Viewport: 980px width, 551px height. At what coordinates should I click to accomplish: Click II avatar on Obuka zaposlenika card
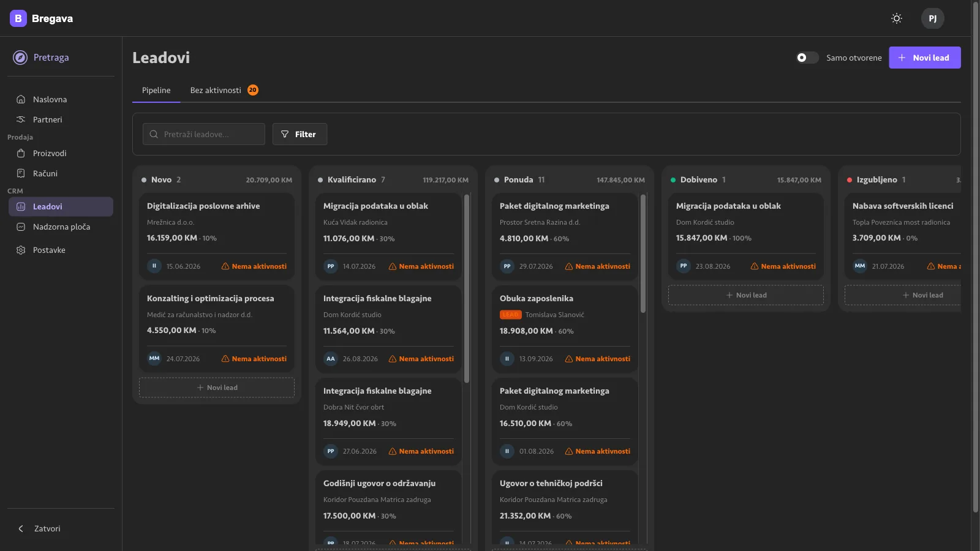(507, 359)
